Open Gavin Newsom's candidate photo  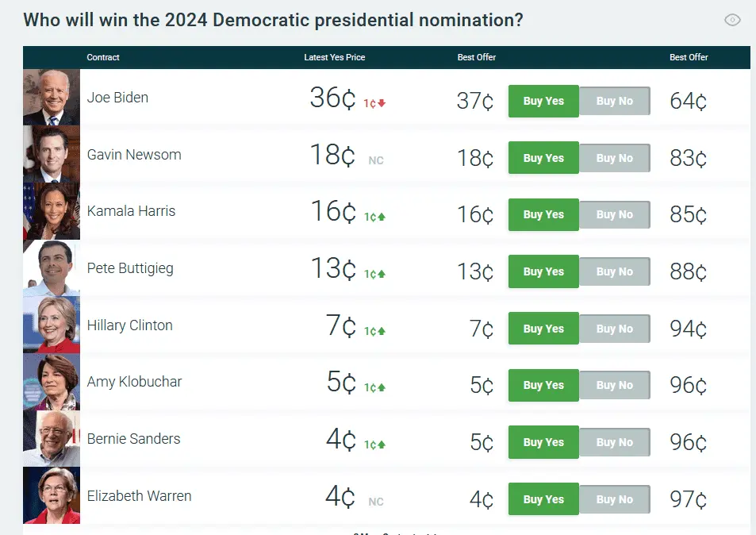click(x=52, y=155)
